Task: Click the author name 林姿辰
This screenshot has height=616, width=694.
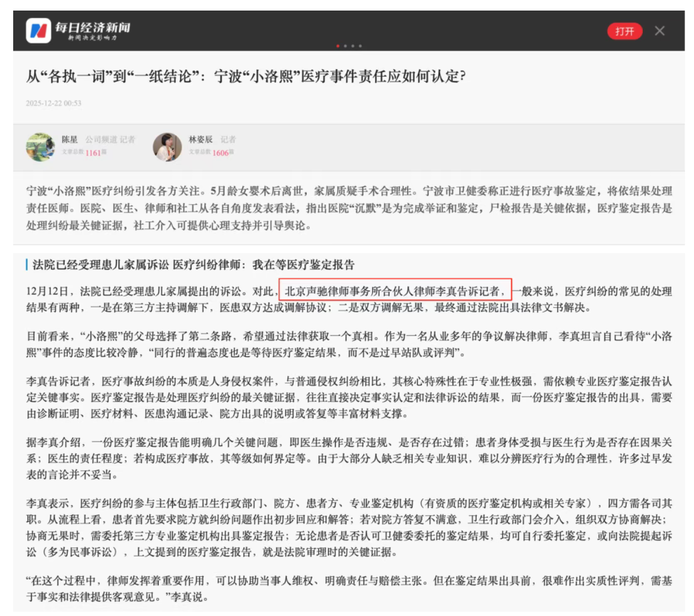Action: pyautogui.click(x=200, y=140)
